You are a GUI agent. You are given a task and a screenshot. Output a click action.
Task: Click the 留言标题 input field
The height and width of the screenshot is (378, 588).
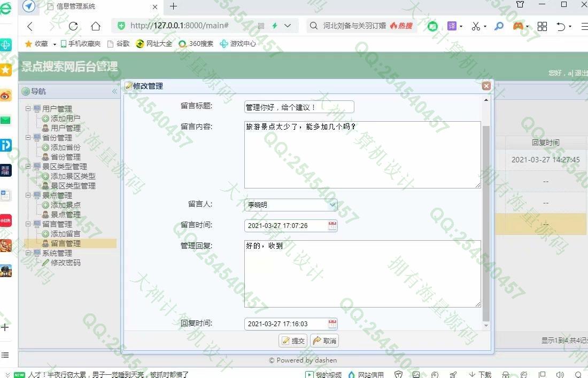(x=299, y=107)
